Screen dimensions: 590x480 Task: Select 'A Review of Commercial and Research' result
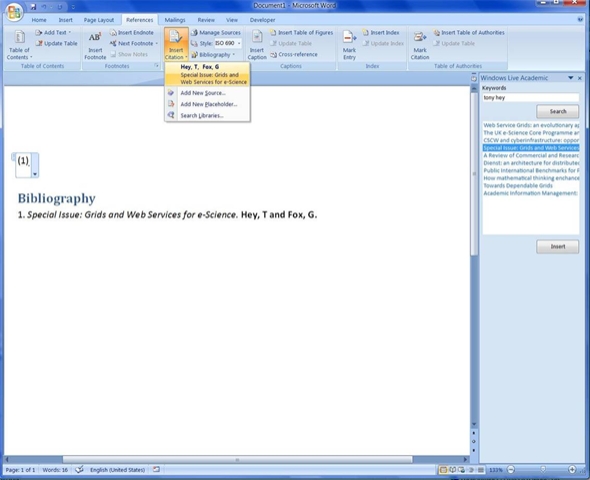tap(531, 155)
